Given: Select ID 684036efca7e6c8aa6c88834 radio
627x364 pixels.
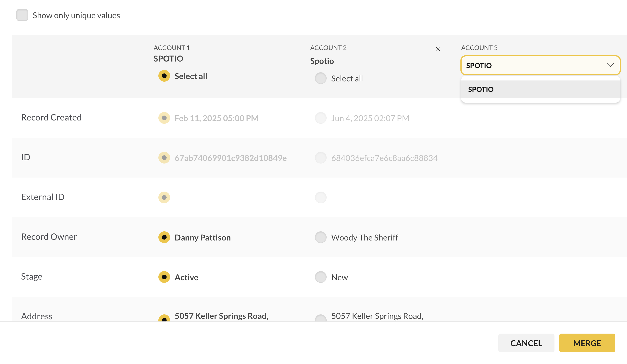Looking at the screenshot, I should click(321, 158).
